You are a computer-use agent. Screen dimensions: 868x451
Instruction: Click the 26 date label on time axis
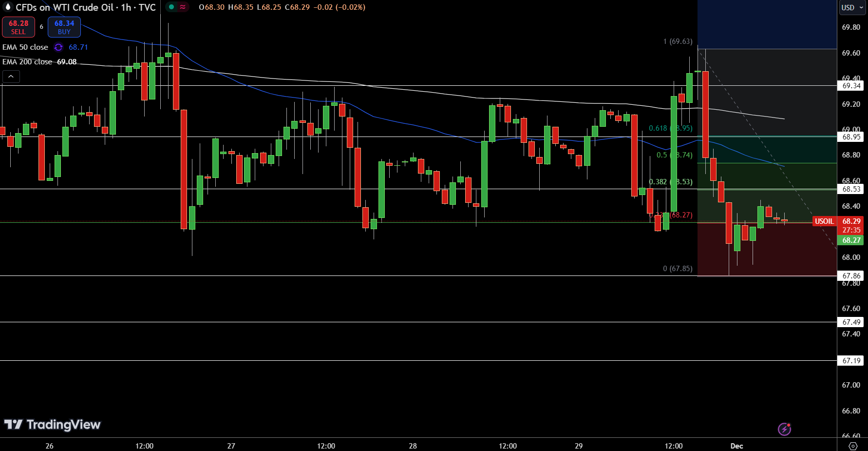pyautogui.click(x=49, y=446)
